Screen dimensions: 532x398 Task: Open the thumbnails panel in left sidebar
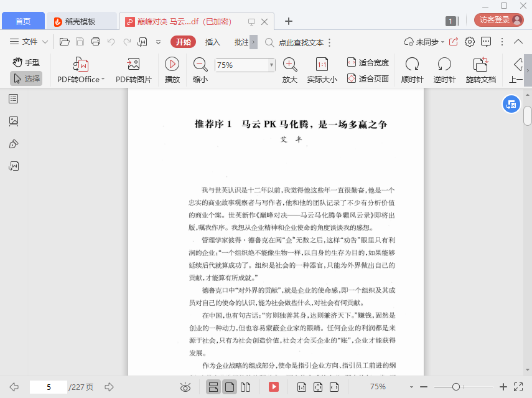click(x=14, y=121)
